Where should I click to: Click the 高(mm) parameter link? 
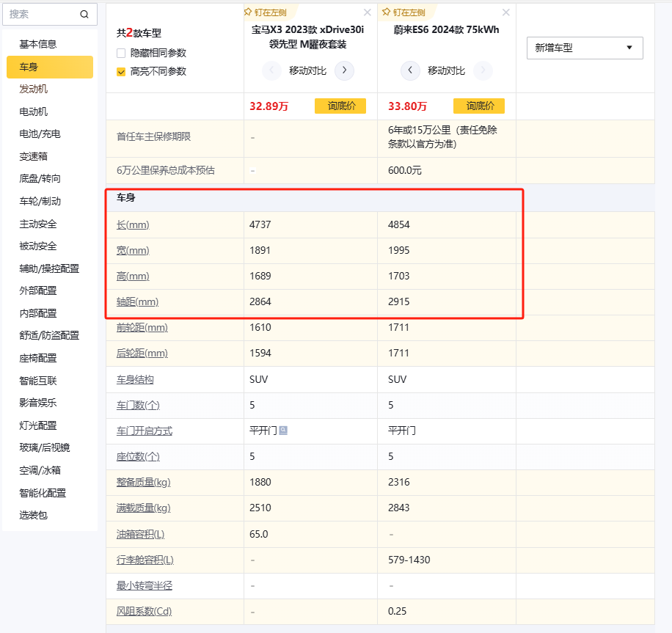point(133,276)
